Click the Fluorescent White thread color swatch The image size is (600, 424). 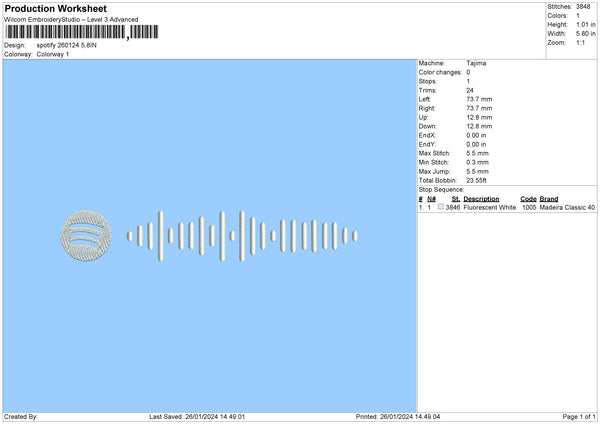point(441,207)
